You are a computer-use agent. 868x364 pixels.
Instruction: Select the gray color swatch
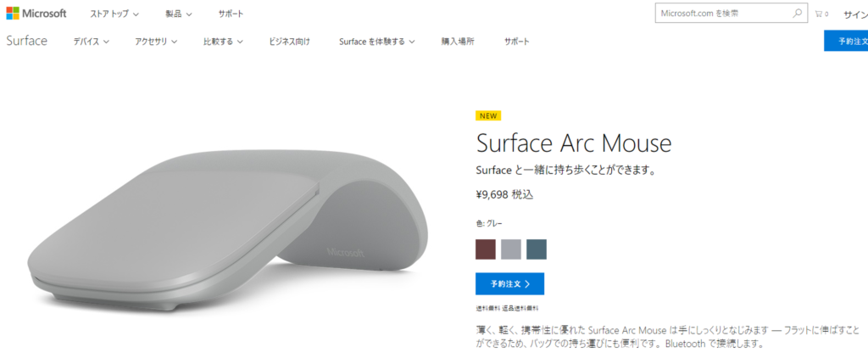click(x=511, y=249)
